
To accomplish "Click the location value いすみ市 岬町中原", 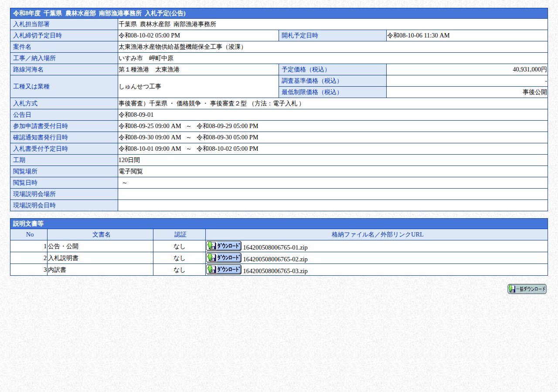I will pos(146,58).
